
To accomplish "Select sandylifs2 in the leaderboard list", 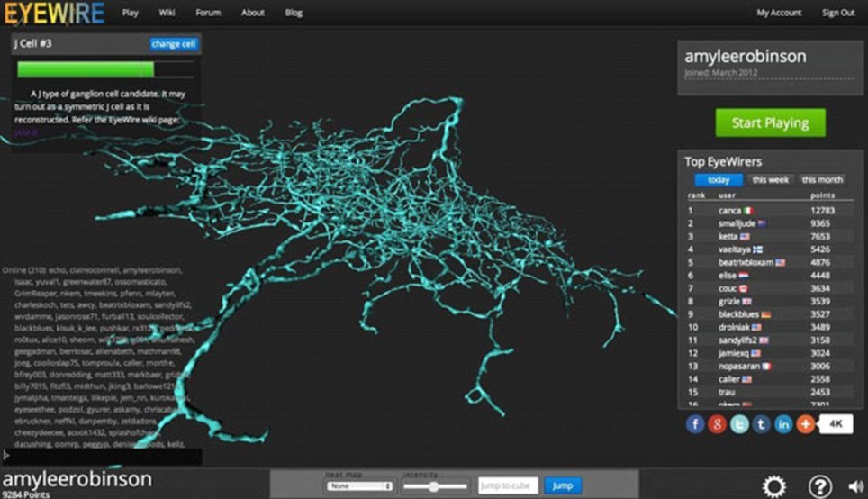I will tap(738, 340).
